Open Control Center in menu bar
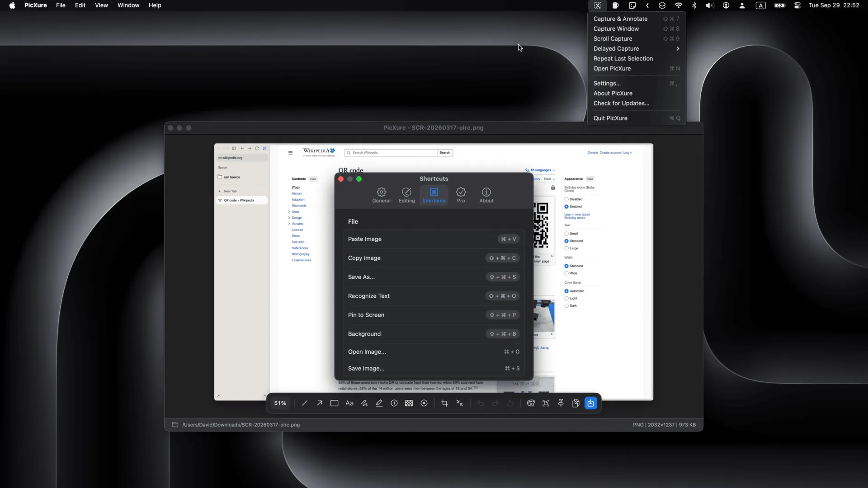Screen dimensions: 868x488 [x=797, y=5]
